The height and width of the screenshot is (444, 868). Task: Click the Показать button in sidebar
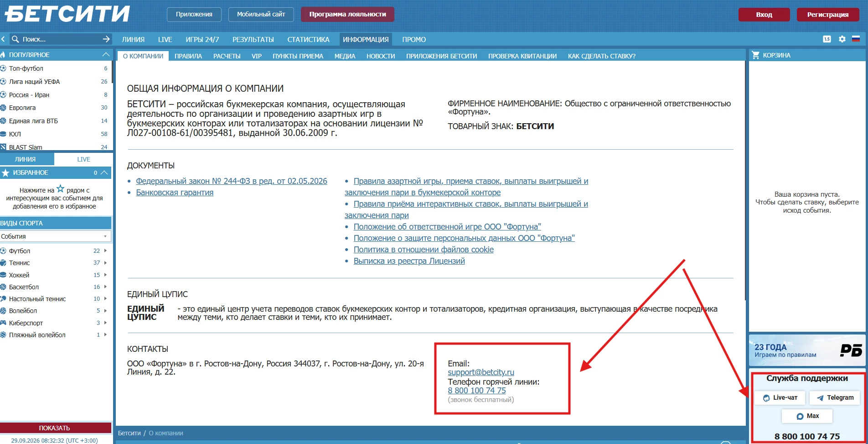click(x=55, y=428)
